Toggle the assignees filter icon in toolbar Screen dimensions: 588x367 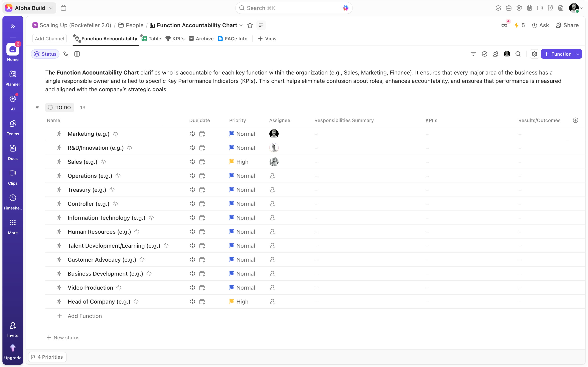pos(496,54)
